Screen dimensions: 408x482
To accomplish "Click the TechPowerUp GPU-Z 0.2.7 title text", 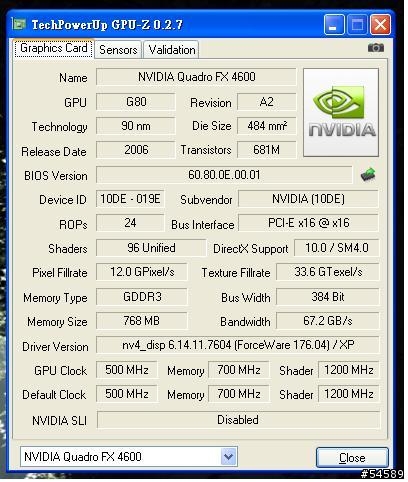I will pos(107,25).
